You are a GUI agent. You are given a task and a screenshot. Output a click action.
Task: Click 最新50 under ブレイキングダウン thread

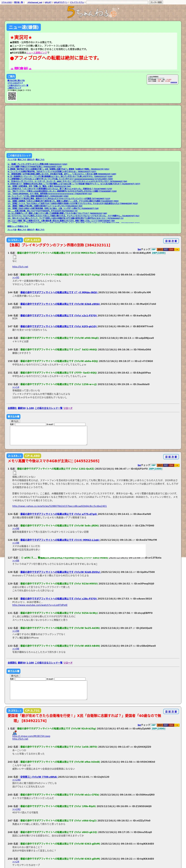pyautogui.click(x=22, y=408)
